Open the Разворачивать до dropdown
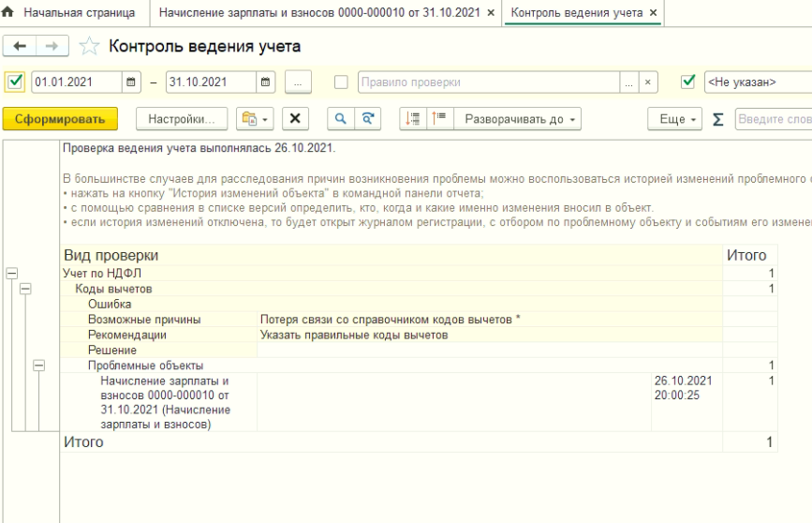 521,119
